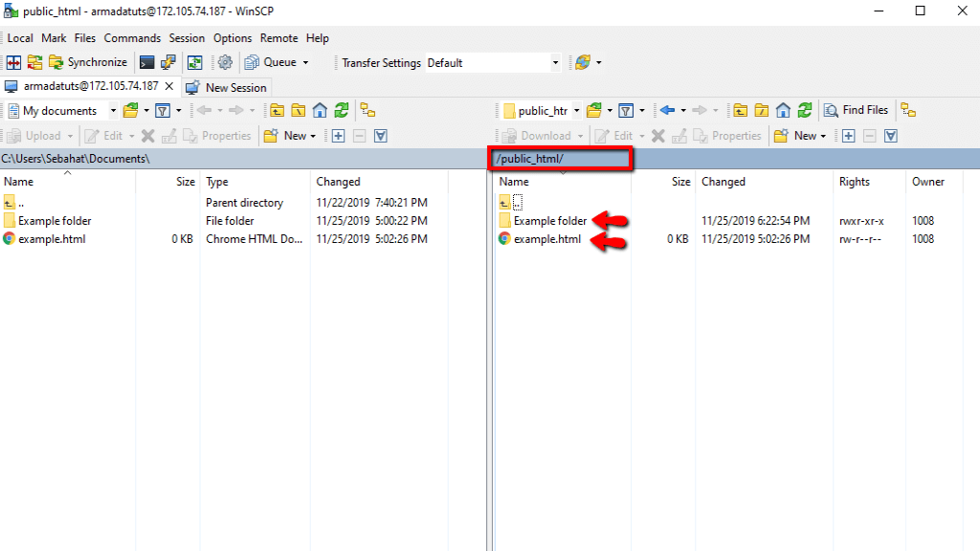Screen dimensions: 980x551
Task: Open the Transfer Settings Default combo box
Action: tap(493, 63)
